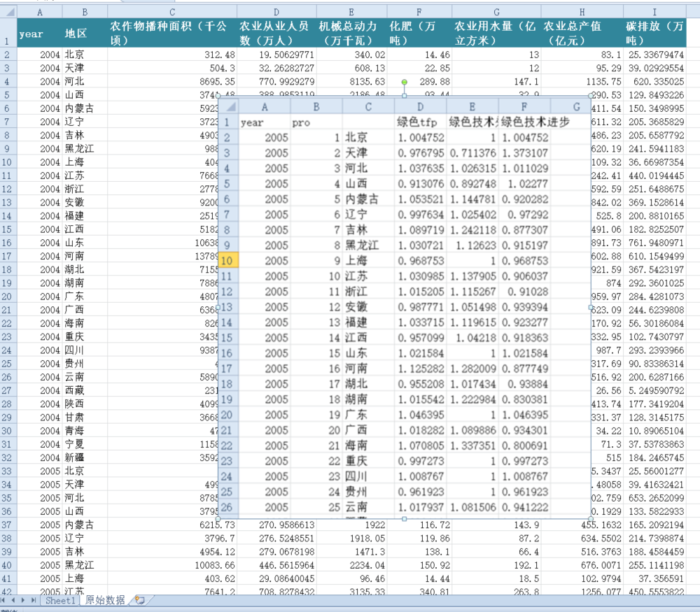Select cell with value 5.249590792
Screen dimensions: 700x612
[x=654, y=390]
